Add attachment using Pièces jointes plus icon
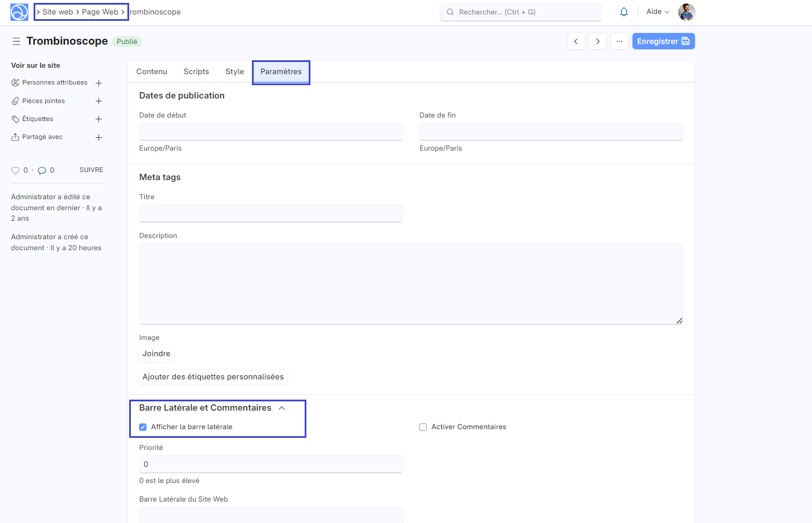 coord(98,101)
